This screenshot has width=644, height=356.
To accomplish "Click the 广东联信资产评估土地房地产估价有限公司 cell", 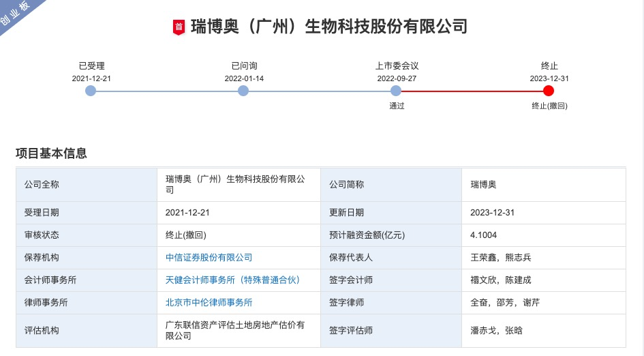I will point(239,331).
